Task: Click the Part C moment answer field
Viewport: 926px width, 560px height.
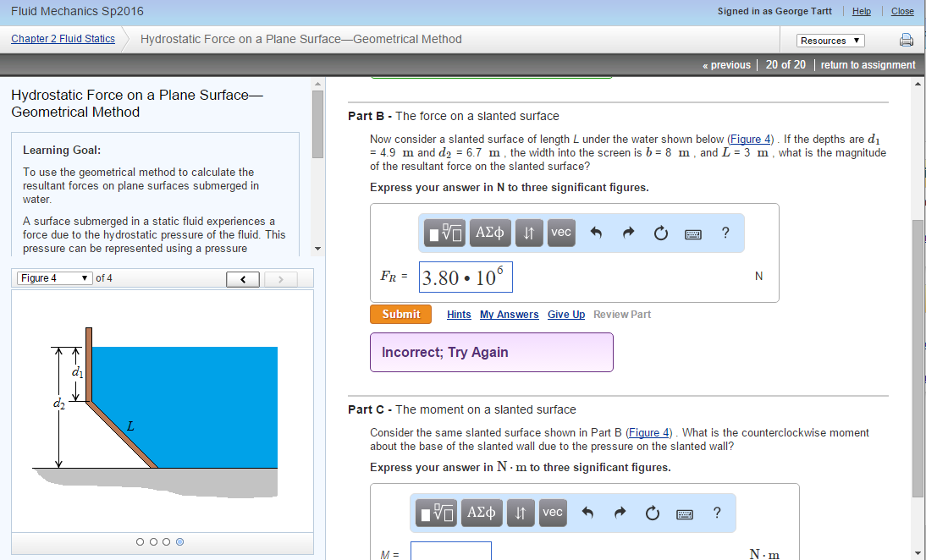Action: [x=450, y=552]
